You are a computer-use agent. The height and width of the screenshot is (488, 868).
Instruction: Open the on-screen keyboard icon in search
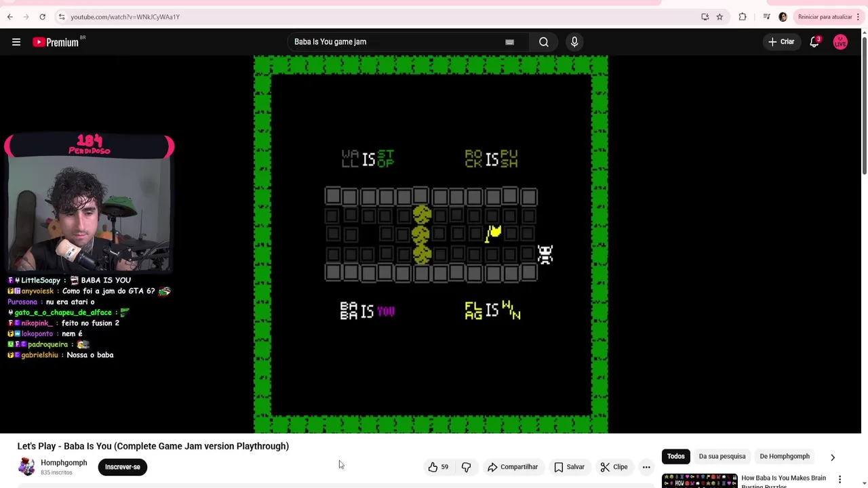[509, 42]
